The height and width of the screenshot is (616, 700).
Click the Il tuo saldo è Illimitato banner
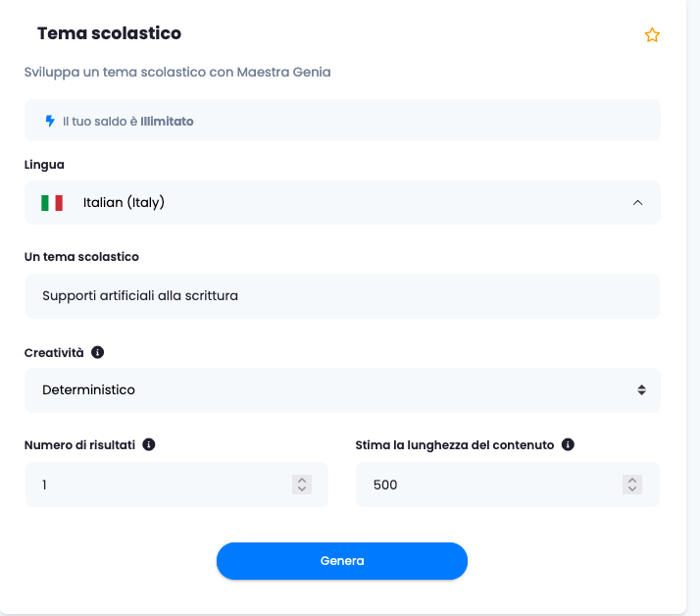[x=342, y=122]
